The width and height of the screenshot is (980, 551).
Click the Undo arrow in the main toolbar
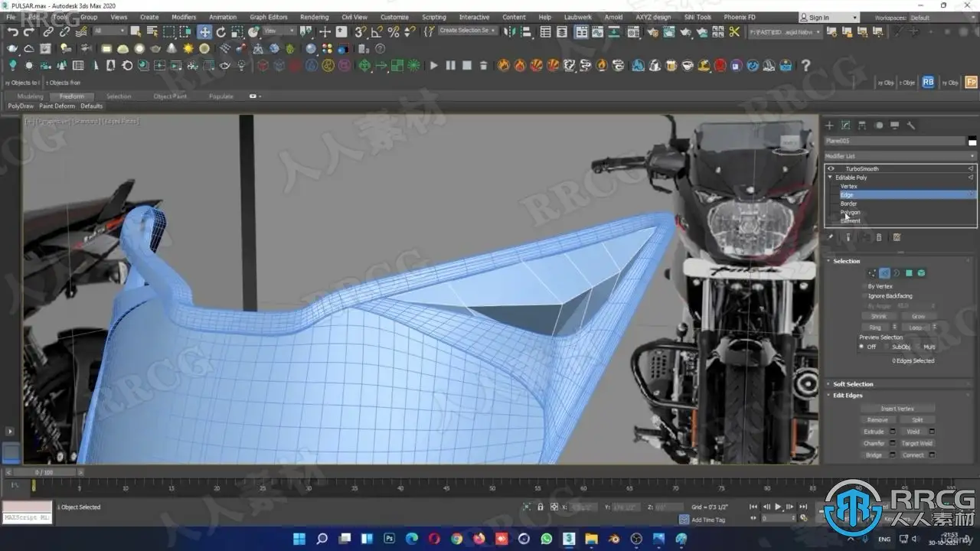tap(12, 32)
